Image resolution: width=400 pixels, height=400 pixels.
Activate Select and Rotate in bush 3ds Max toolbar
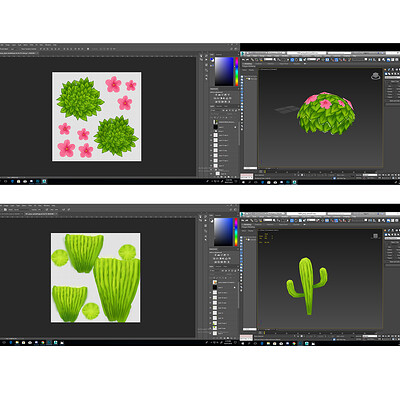click(296, 60)
